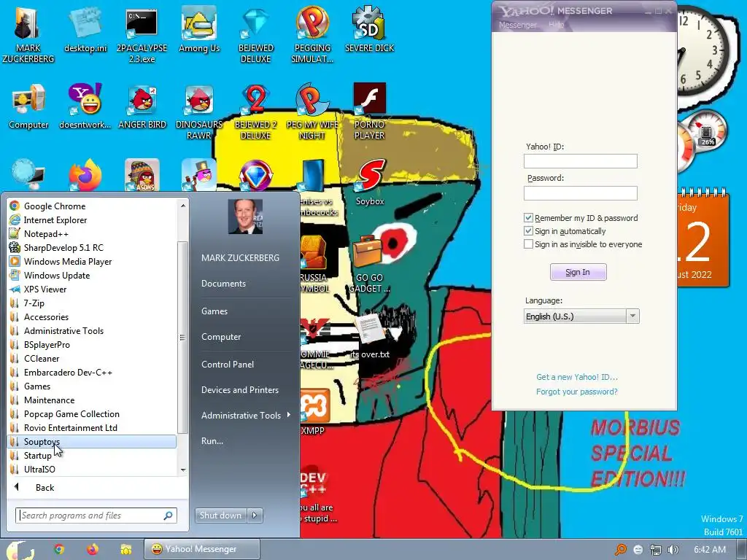Click the programs list scroll-up arrow
747x560 pixels.
[x=183, y=206]
